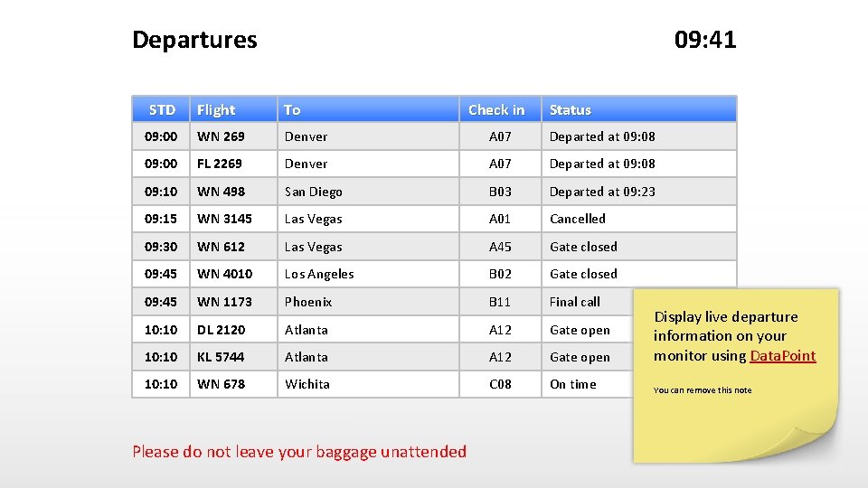Open the DataPoint link in the note
This screenshot has height=488, width=868.
coord(783,356)
